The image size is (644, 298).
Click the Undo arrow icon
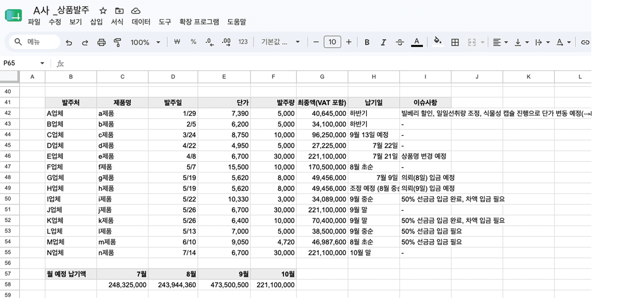[69, 42]
